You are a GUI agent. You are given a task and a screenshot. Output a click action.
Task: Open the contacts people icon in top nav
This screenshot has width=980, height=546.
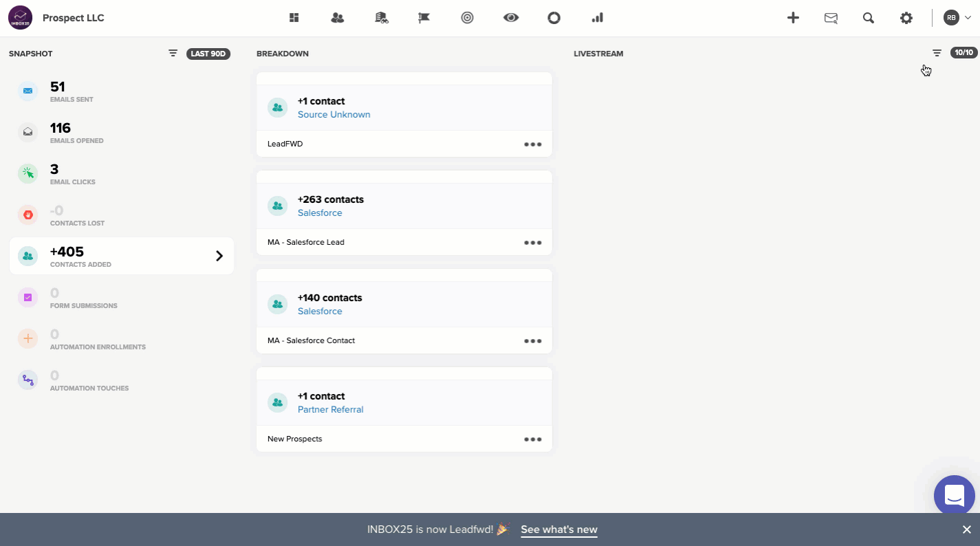[x=338, y=18]
